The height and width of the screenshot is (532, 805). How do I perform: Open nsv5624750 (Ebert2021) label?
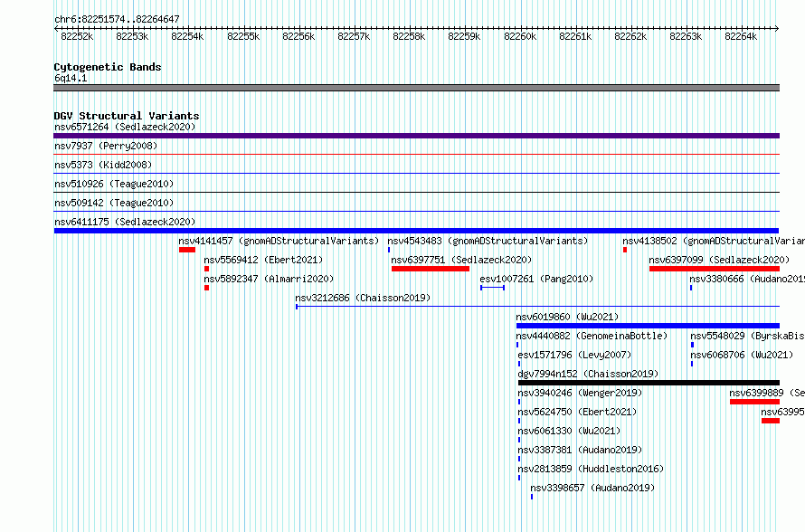pyautogui.click(x=577, y=412)
